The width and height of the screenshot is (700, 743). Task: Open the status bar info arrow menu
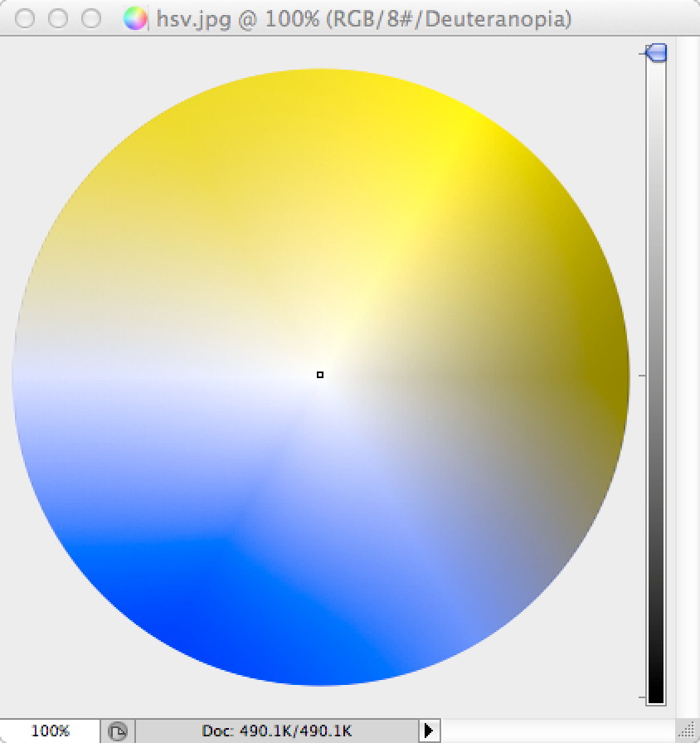(x=429, y=731)
